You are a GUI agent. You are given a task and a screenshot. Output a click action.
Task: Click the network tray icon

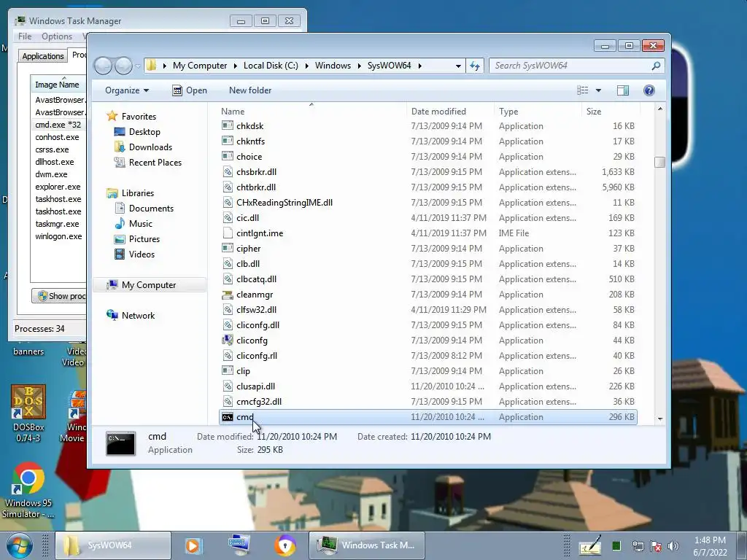(x=638, y=546)
